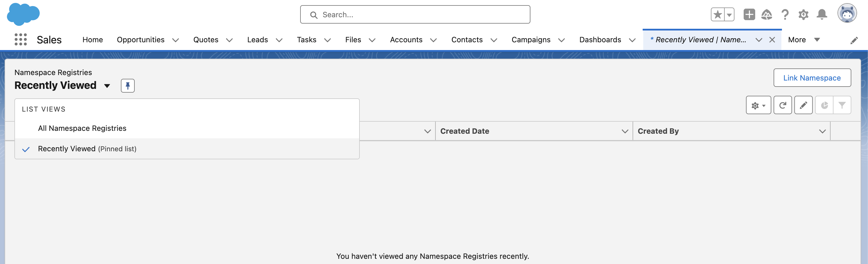Open the App Launcher grid

click(20, 39)
